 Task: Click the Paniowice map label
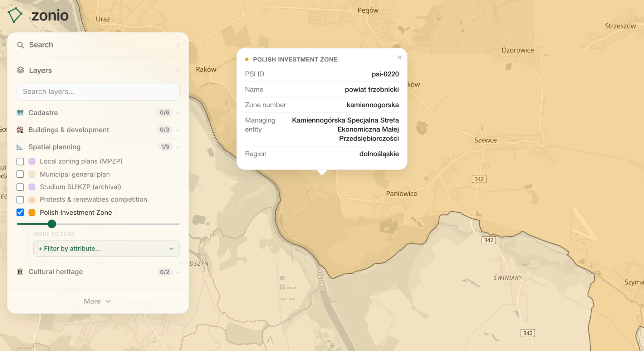coord(401,194)
